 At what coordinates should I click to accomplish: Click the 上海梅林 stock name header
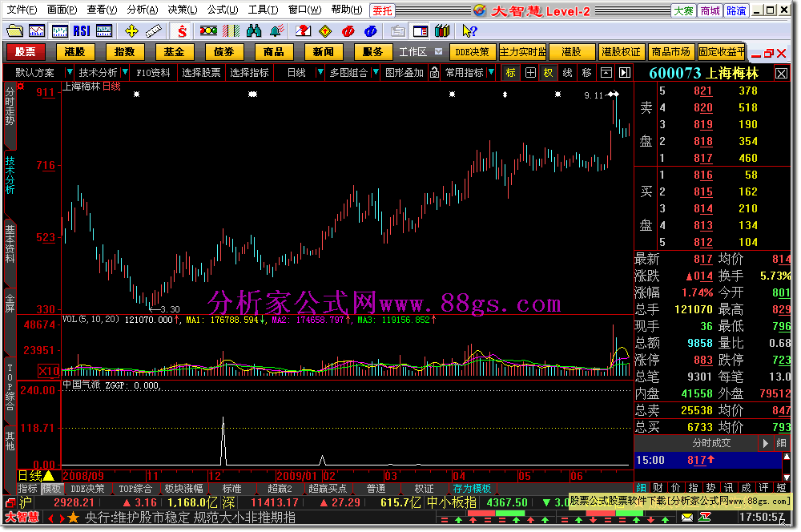tap(732, 73)
